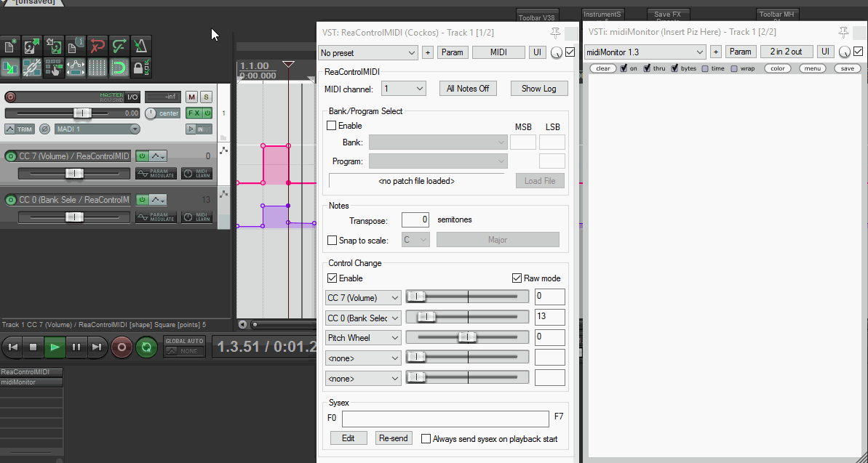Open CC 7 (Volume) controller dropdown
The image size is (868, 463).
pos(362,297)
